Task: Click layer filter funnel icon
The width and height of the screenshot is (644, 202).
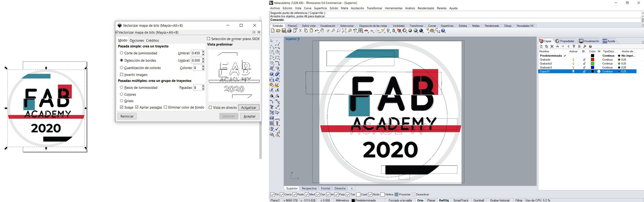Action: pyautogui.click(x=574, y=46)
